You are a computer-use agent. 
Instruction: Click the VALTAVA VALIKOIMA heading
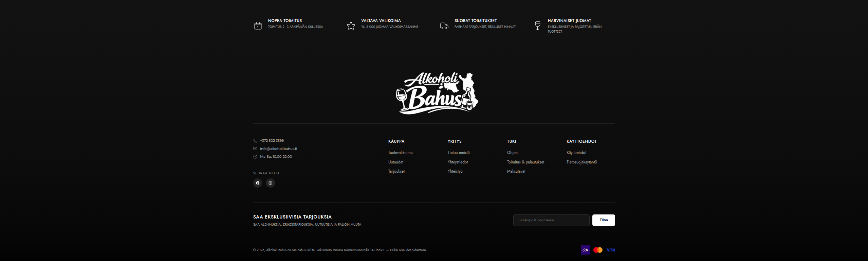tap(381, 21)
